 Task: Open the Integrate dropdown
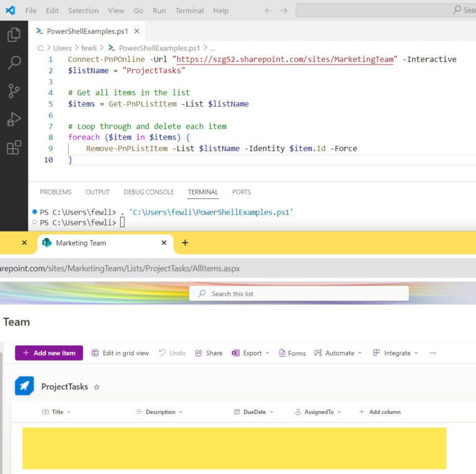[395, 353]
